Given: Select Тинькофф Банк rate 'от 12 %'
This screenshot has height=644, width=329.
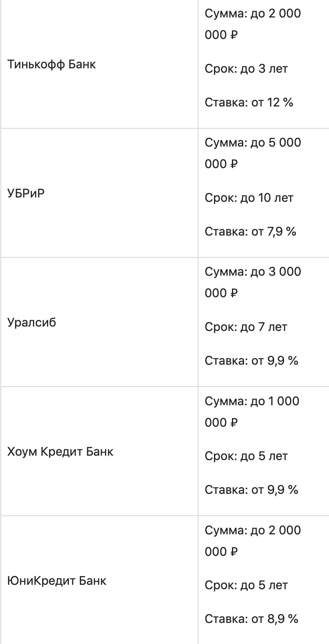Looking at the screenshot, I should pyautogui.click(x=249, y=102).
